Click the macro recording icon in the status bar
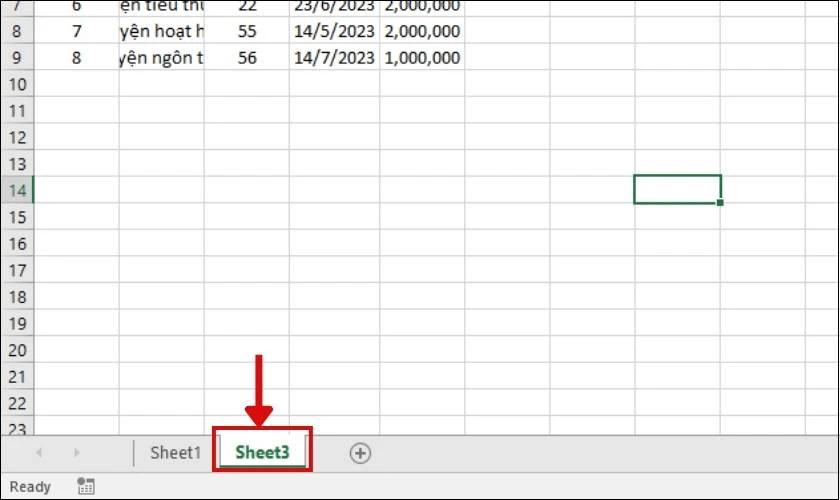Screen dimensions: 840x500 coord(86,486)
